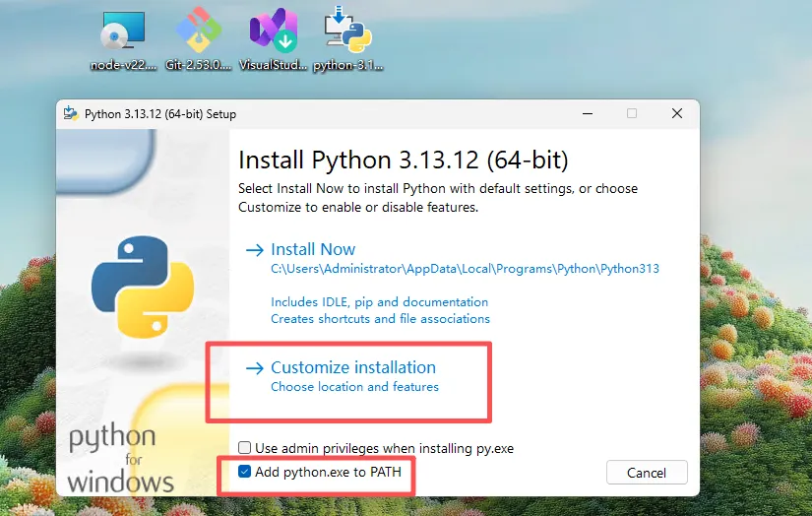Cancel the Python setup
This screenshot has height=516, width=812.
click(647, 473)
